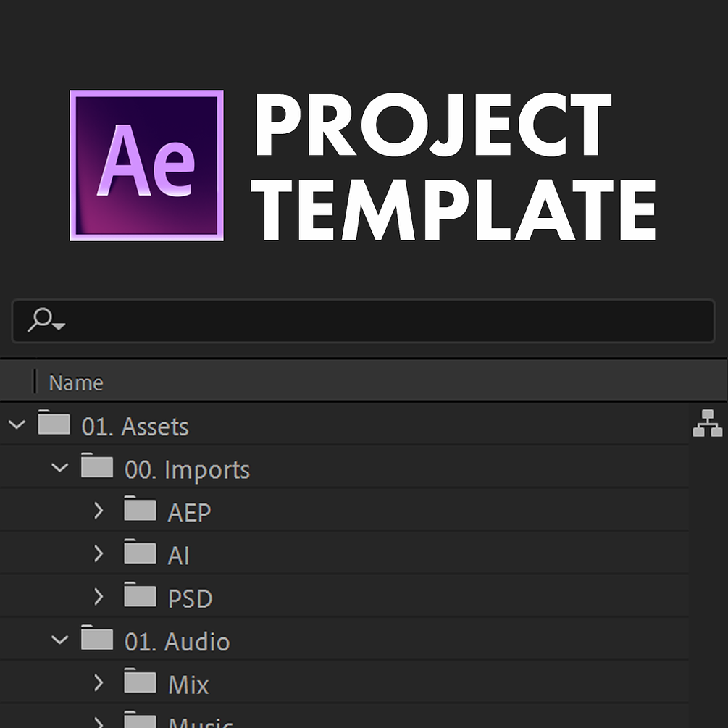
Task: Expand the AI folder
Action: pyautogui.click(x=99, y=554)
